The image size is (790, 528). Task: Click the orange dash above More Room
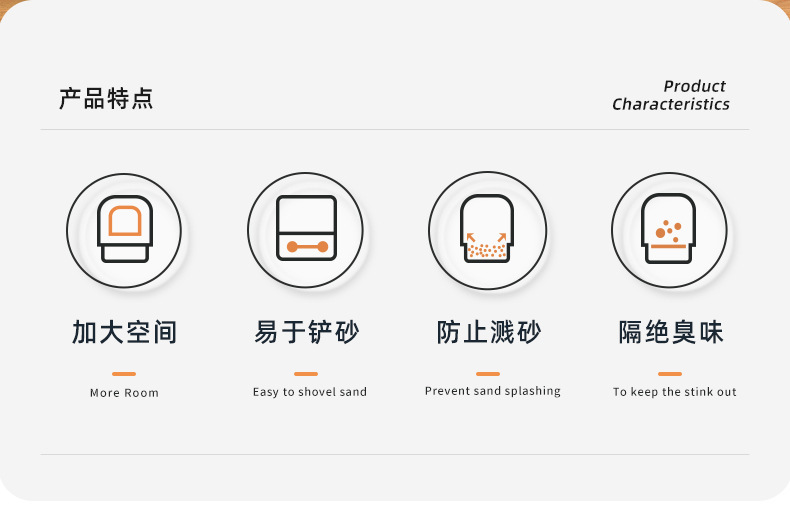coord(124,374)
